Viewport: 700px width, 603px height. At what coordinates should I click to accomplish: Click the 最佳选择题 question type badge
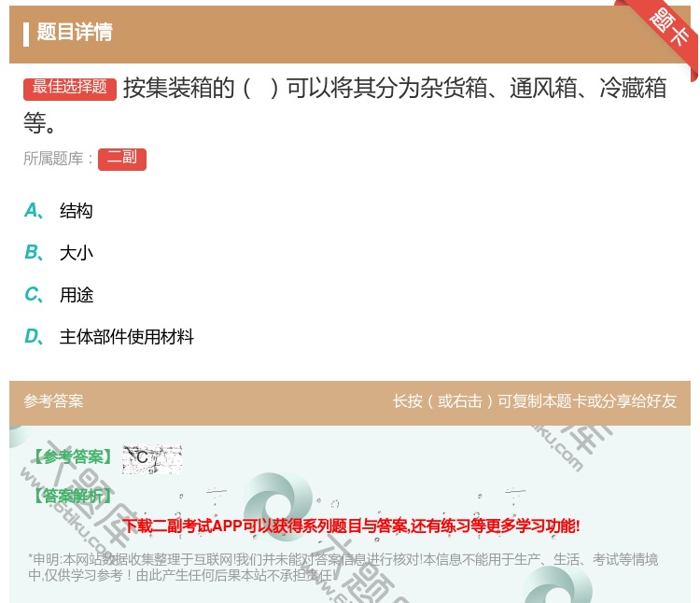click(x=70, y=89)
